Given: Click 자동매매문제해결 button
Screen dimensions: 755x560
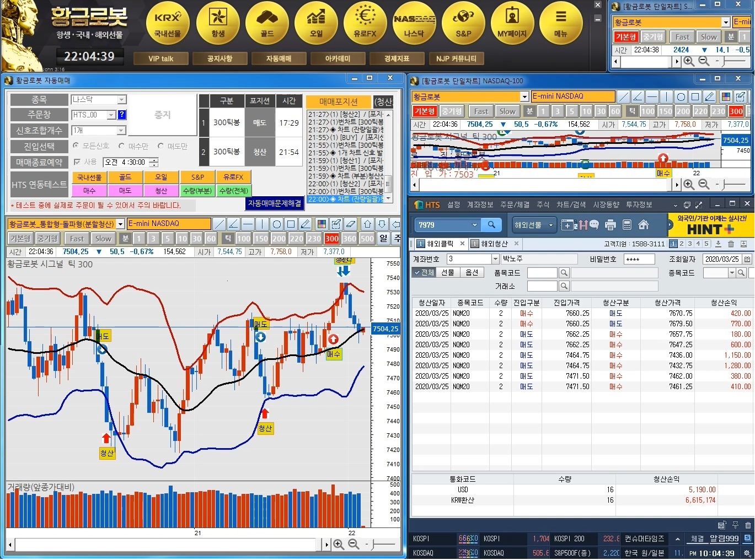Looking at the screenshot, I should tap(275, 203).
